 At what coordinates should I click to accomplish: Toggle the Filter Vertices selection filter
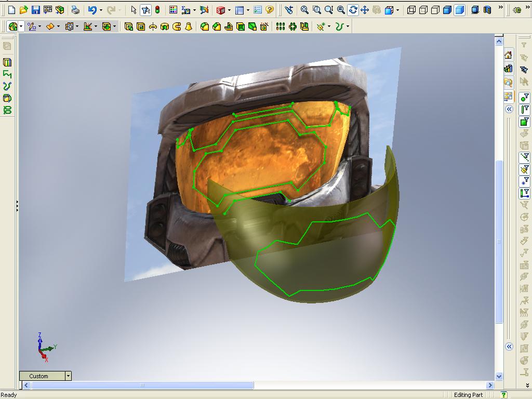click(524, 97)
